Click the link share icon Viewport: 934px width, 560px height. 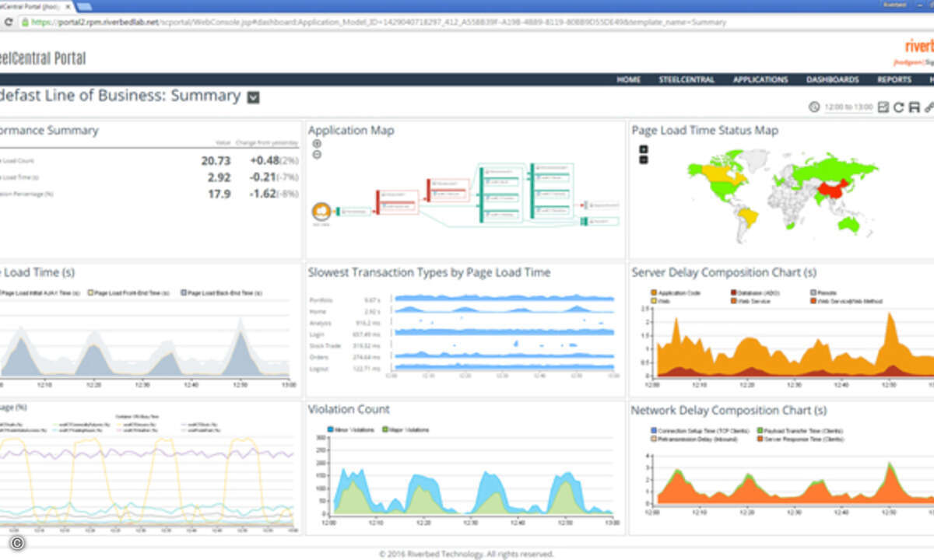tap(929, 107)
